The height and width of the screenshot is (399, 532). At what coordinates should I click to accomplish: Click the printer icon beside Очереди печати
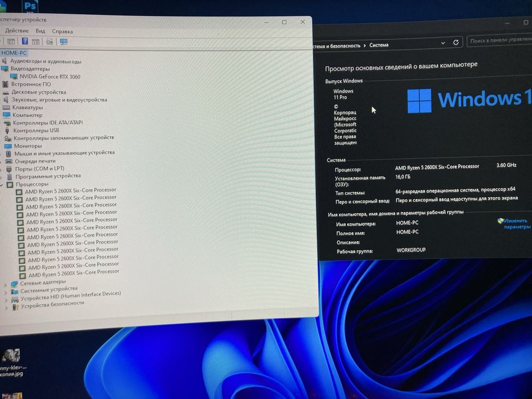(9, 161)
